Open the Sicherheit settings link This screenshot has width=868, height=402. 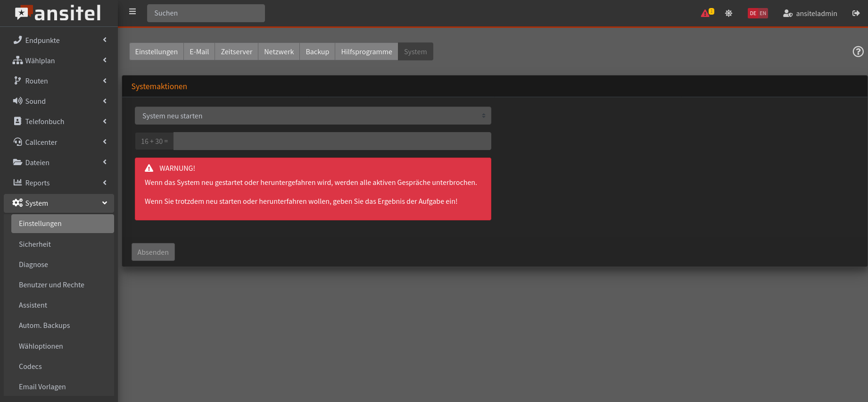tap(35, 244)
